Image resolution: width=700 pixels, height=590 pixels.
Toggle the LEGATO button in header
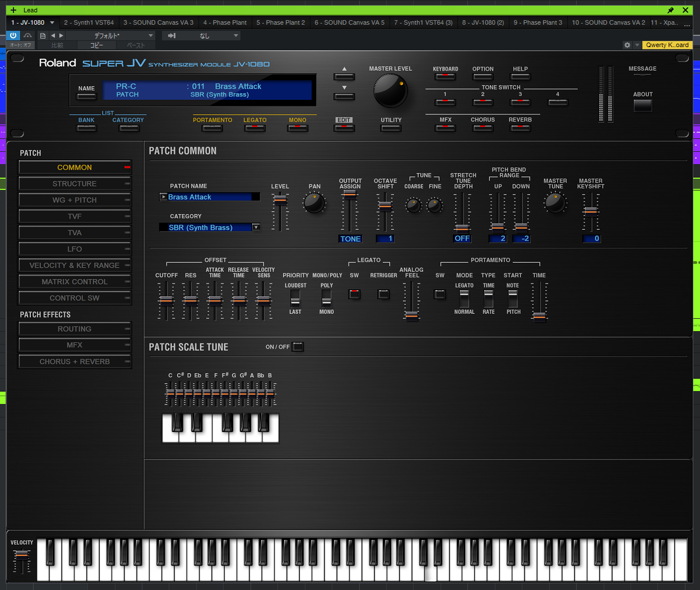tap(254, 128)
